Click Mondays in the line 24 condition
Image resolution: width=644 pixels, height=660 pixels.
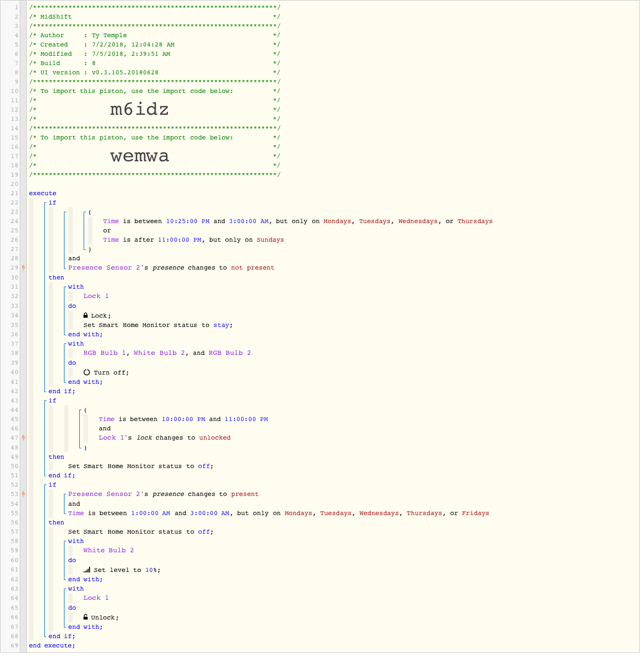(337, 221)
